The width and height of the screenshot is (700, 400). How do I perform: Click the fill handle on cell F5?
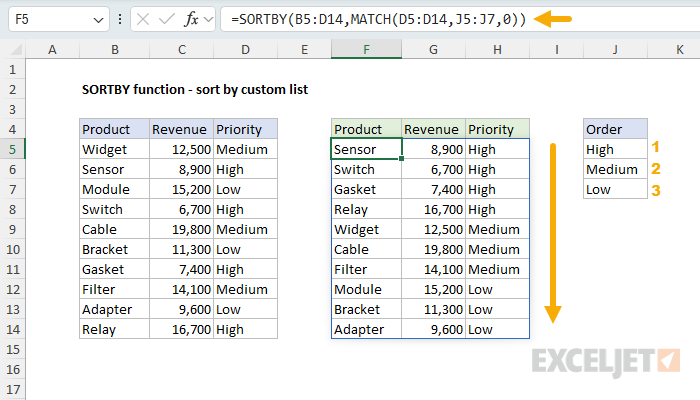(x=401, y=158)
